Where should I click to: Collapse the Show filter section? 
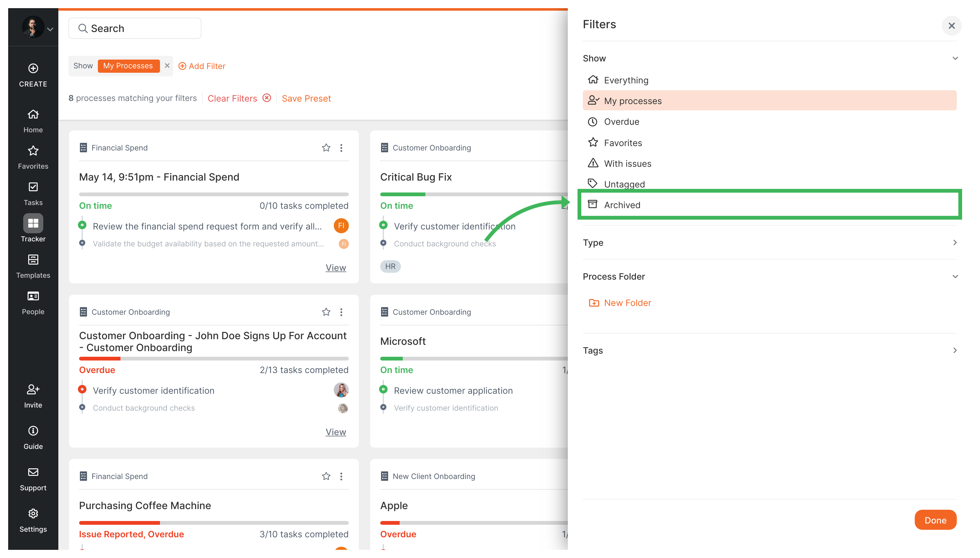click(955, 58)
